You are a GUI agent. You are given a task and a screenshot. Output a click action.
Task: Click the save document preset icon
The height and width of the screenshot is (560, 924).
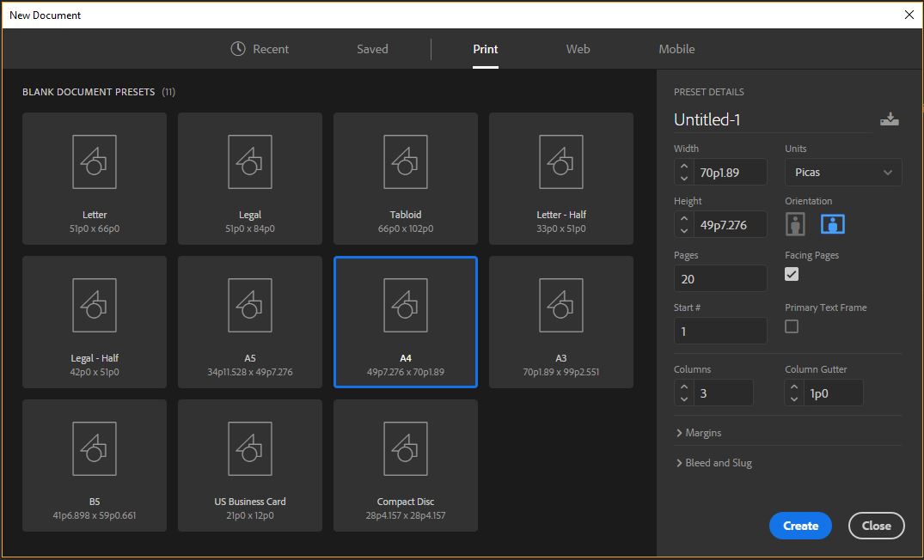pyautogui.click(x=889, y=119)
